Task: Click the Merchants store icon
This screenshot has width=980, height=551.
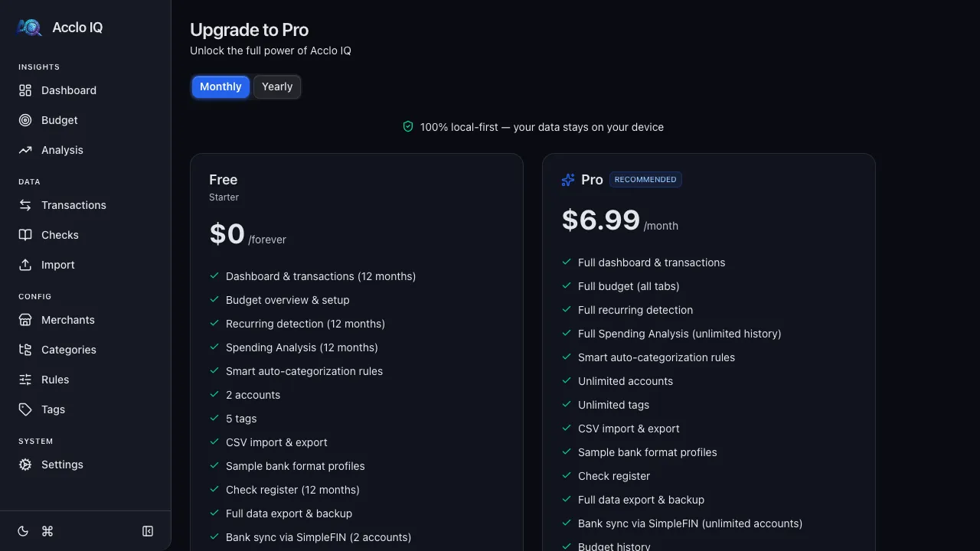Action: (25, 320)
